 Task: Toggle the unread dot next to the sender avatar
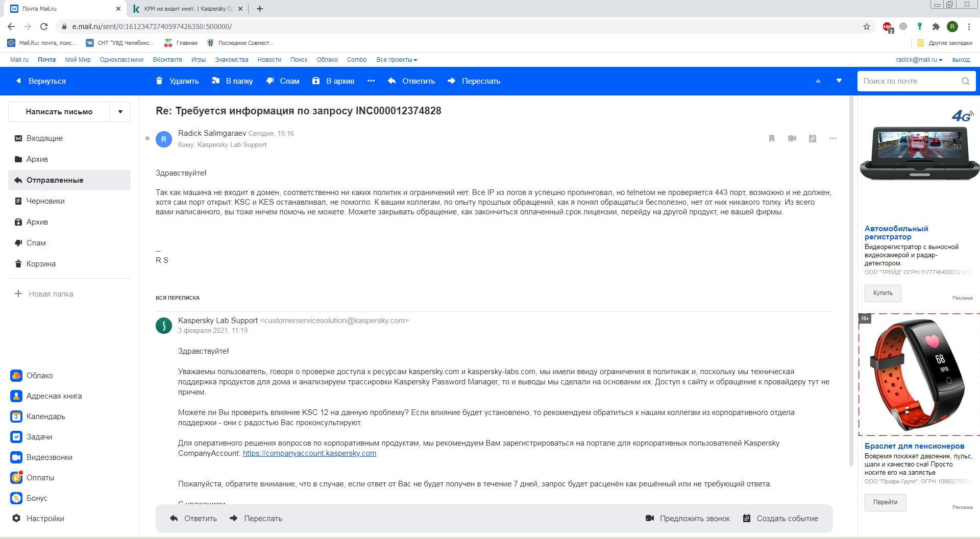tap(148, 138)
